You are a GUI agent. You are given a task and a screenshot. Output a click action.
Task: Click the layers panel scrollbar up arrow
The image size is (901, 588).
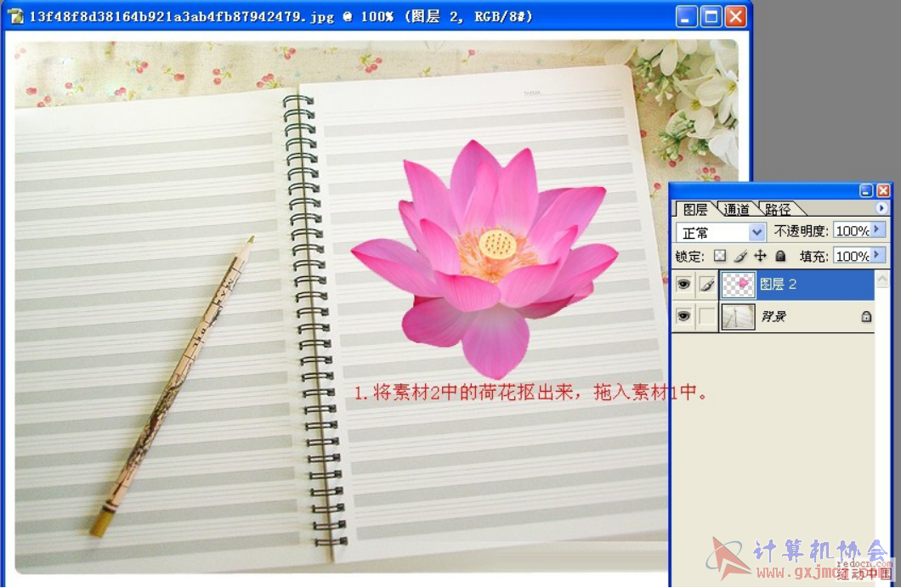[882, 279]
